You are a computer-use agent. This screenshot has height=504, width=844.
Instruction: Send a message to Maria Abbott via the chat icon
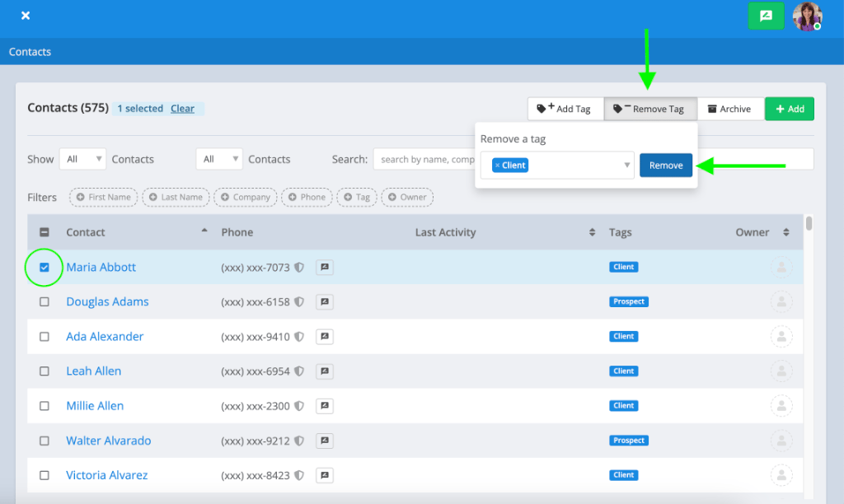pos(325,268)
